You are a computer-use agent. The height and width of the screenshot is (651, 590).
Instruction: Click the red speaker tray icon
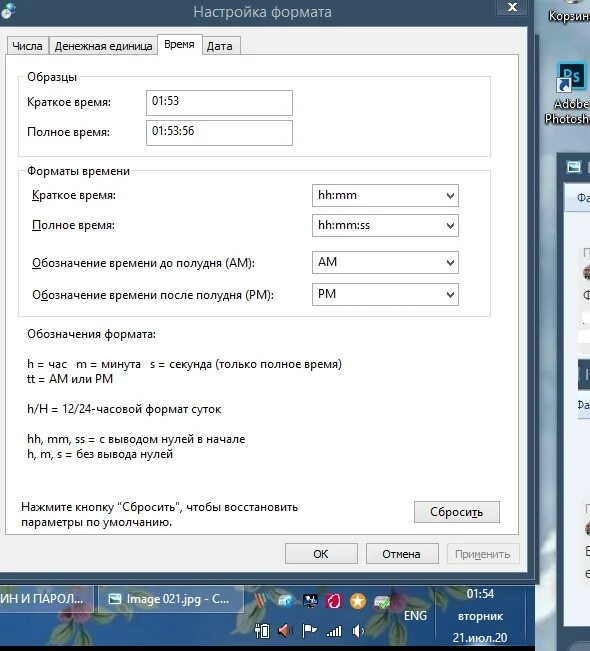pyautogui.click(x=285, y=631)
